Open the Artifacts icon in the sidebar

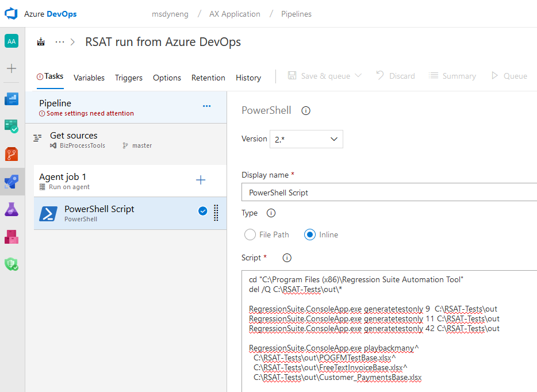click(x=11, y=236)
